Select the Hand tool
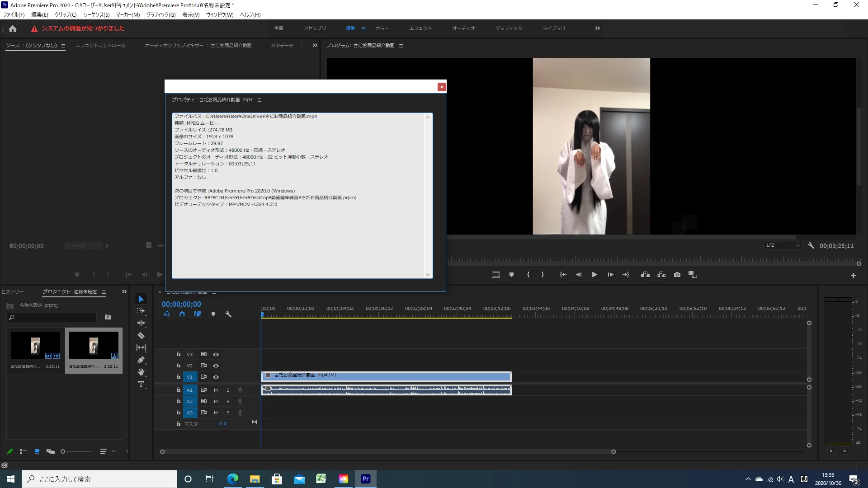The width and height of the screenshot is (868, 488). click(141, 372)
